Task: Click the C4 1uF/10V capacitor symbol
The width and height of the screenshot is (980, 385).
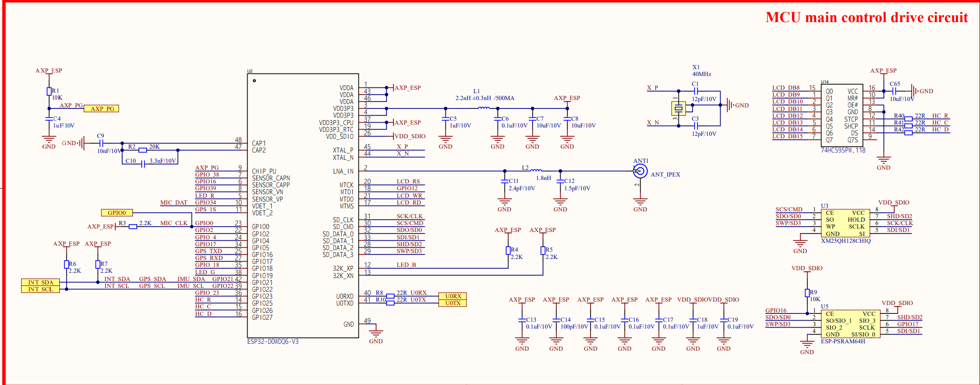Action: 49,119
